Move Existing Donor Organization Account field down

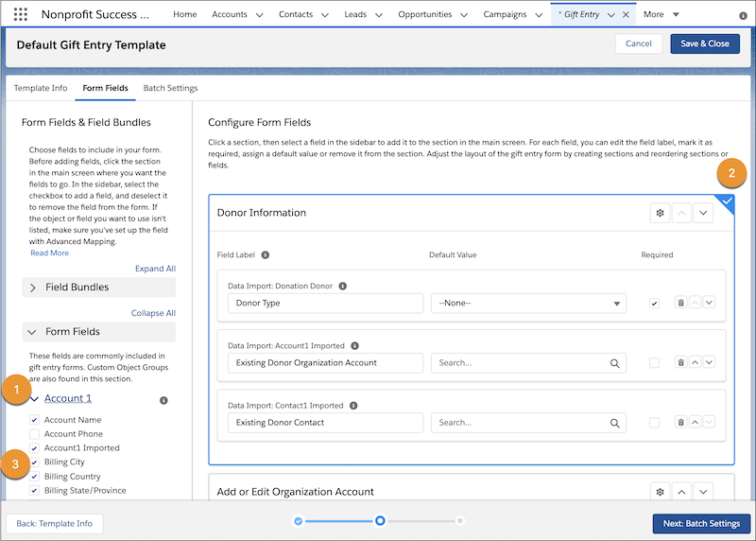[x=709, y=362]
